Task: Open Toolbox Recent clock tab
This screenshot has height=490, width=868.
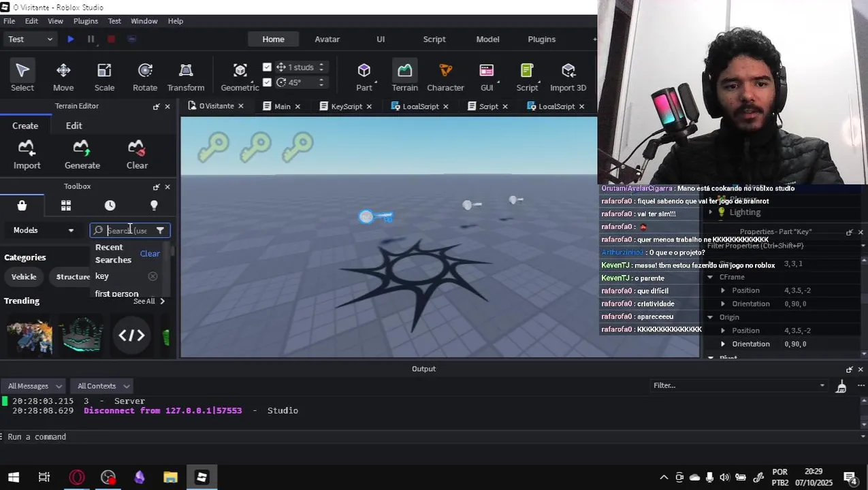Action: 110,206
